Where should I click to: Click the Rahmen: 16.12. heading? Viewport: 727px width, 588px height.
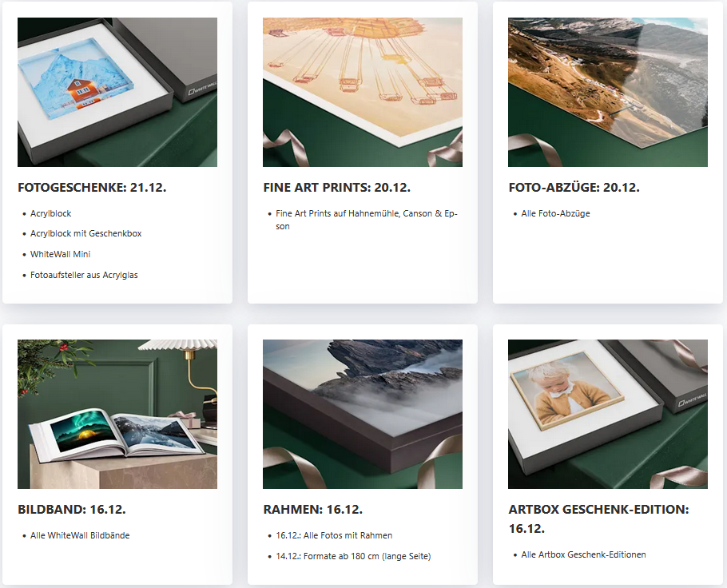pyautogui.click(x=313, y=509)
